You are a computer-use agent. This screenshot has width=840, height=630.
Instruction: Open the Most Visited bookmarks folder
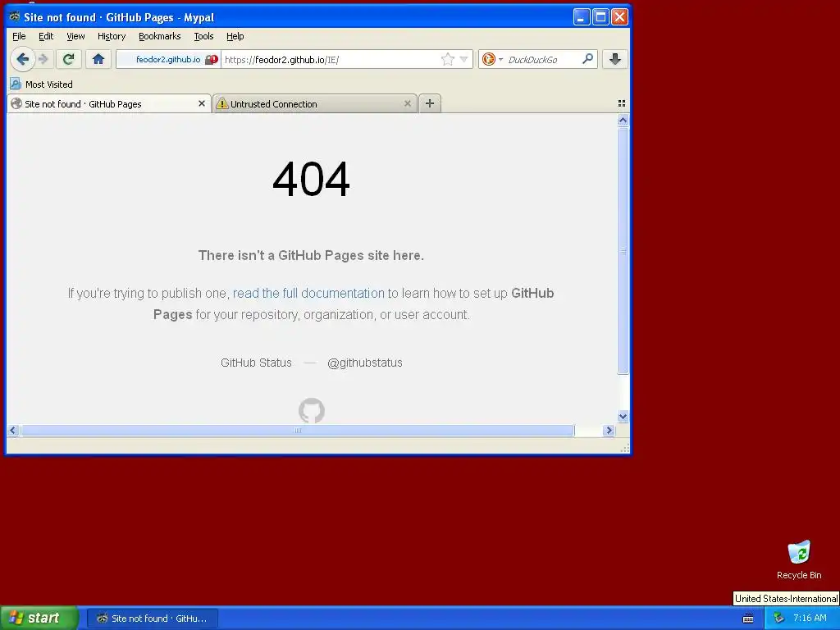pyautogui.click(x=41, y=84)
